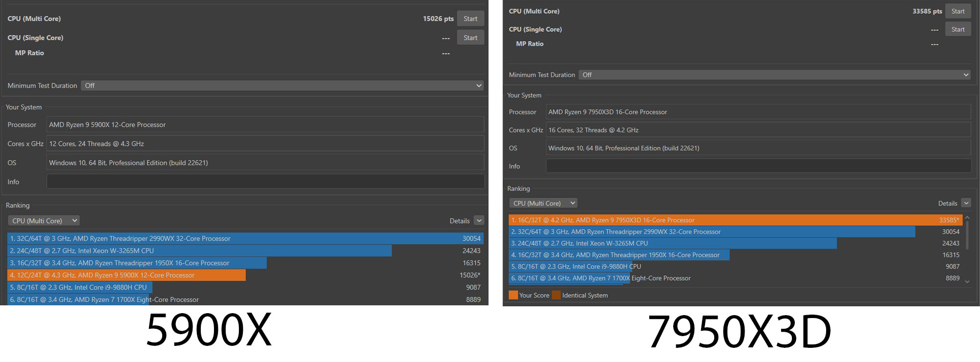Select Xeon W-3265M rank 2 row in 5900X panel
Image resolution: width=980 pixels, height=362 pixels.
[245, 251]
